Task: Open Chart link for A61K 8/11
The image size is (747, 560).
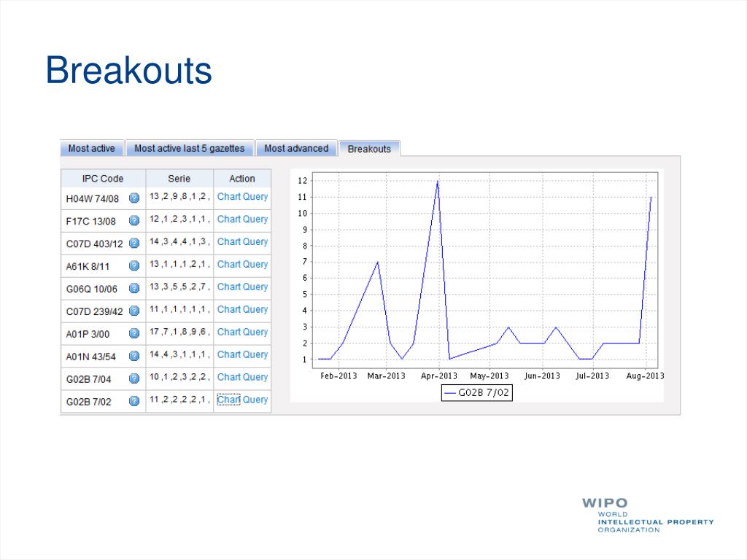Action: (228, 264)
